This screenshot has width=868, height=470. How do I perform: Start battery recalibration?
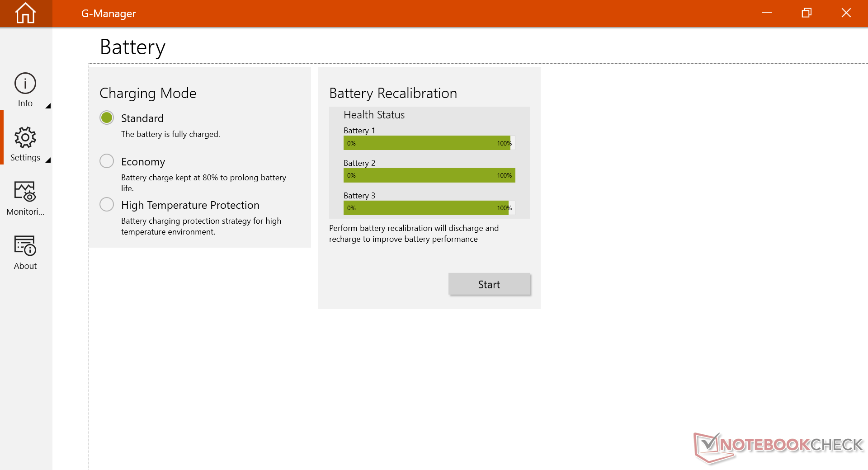coord(489,284)
